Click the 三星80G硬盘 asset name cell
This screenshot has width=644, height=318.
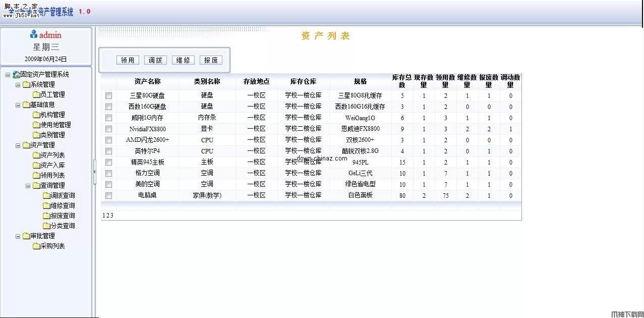point(147,95)
